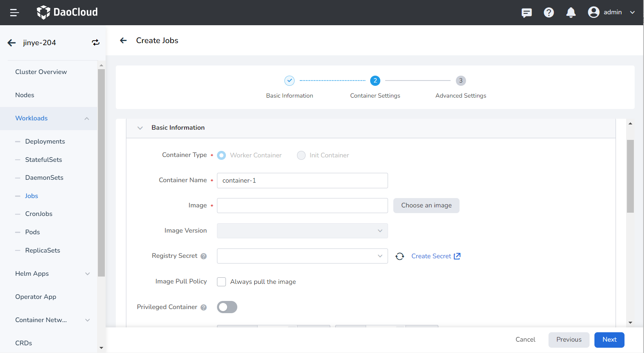Select the Init Container radio option

coord(301,155)
